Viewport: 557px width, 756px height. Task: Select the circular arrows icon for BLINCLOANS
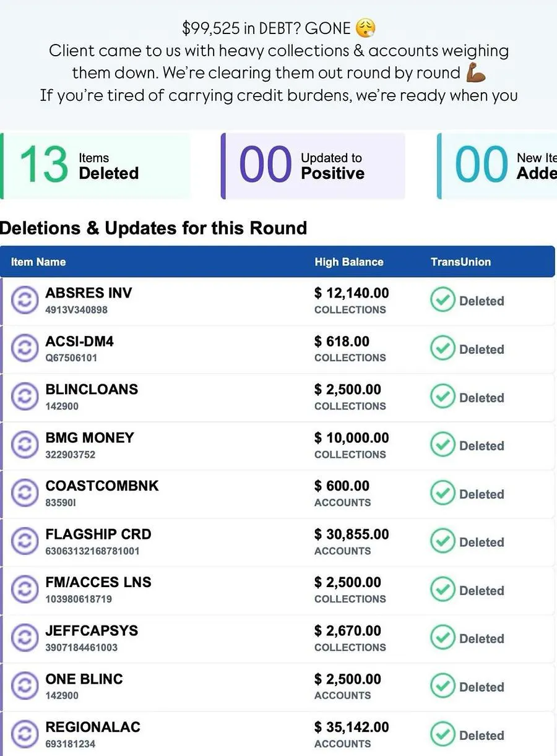(x=24, y=397)
